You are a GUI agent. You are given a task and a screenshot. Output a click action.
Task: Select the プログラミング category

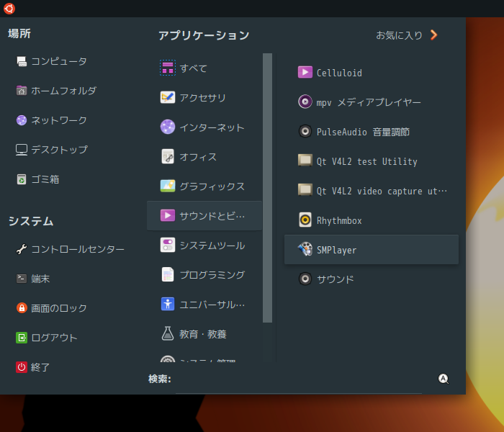click(x=204, y=275)
